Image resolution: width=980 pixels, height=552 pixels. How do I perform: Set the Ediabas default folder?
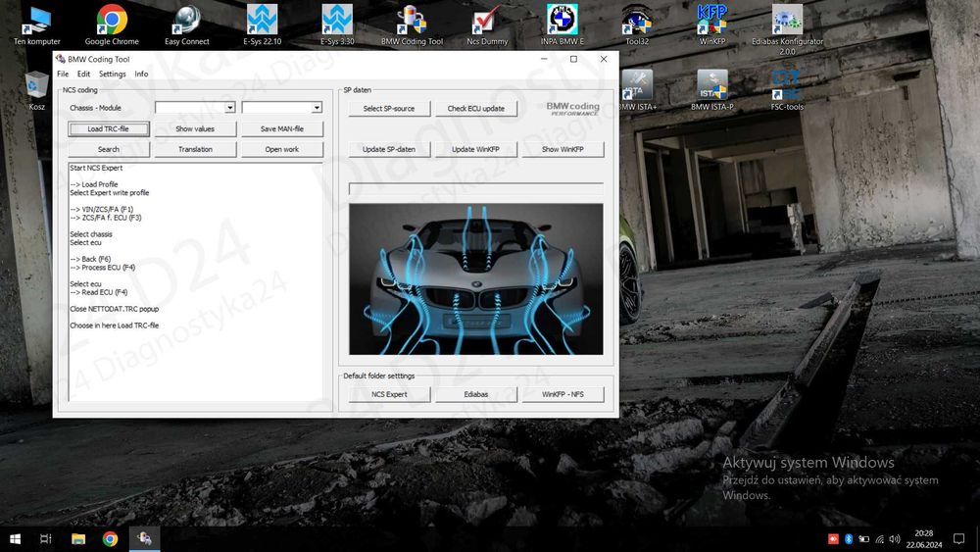(x=475, y=394)
